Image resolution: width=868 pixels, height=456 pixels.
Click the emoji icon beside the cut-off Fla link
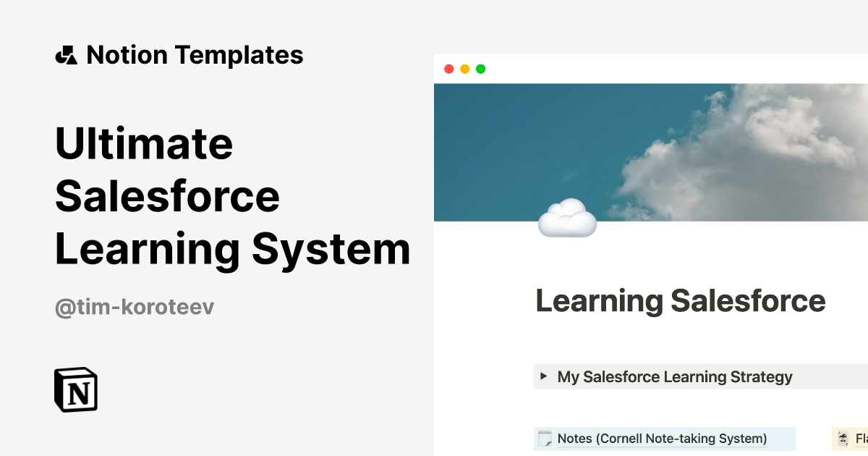point(843,439)
